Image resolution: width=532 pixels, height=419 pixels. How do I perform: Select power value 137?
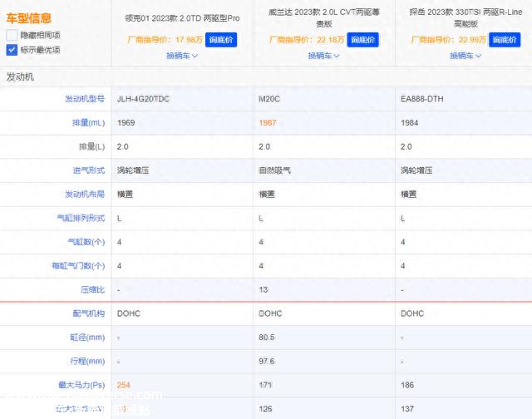[407, 409]
